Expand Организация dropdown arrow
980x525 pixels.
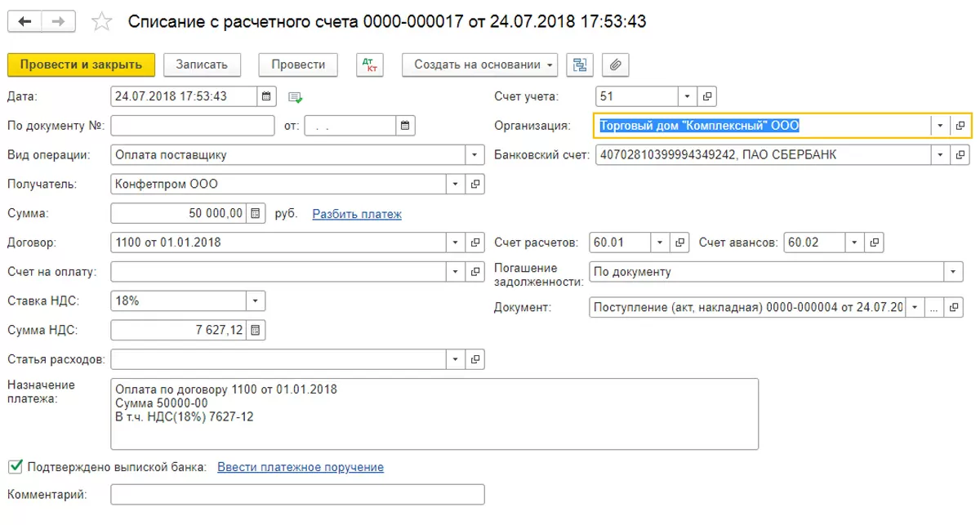(941, 126)
